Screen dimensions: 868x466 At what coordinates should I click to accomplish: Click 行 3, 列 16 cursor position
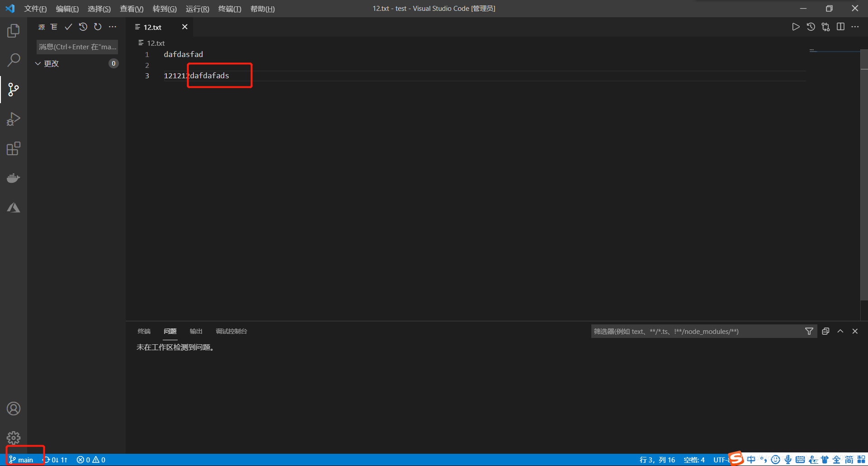point(657,460)
